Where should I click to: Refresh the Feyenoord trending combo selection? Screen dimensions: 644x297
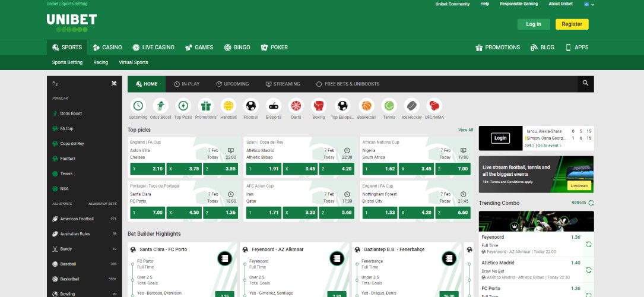[589, 244]
